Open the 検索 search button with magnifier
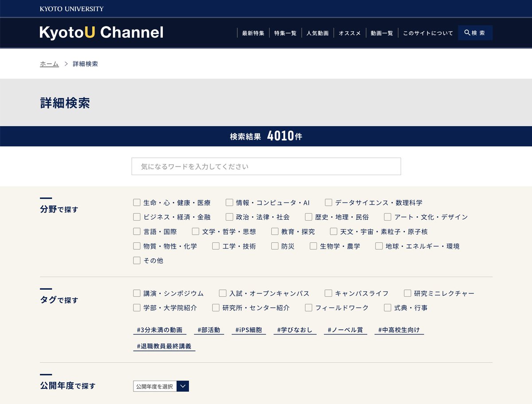This screenshot has width=532, height=404. pyautogui.click(x=475, y=33)
